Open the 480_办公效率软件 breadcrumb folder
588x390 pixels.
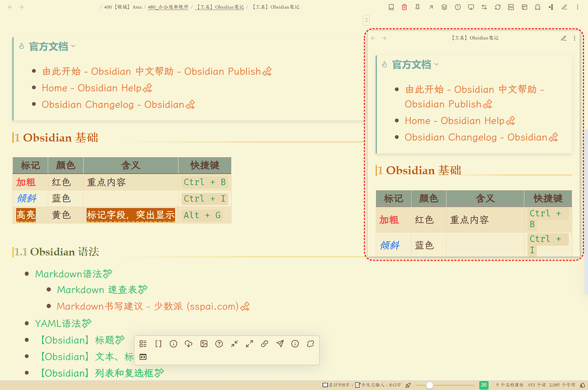click(168, 7)
